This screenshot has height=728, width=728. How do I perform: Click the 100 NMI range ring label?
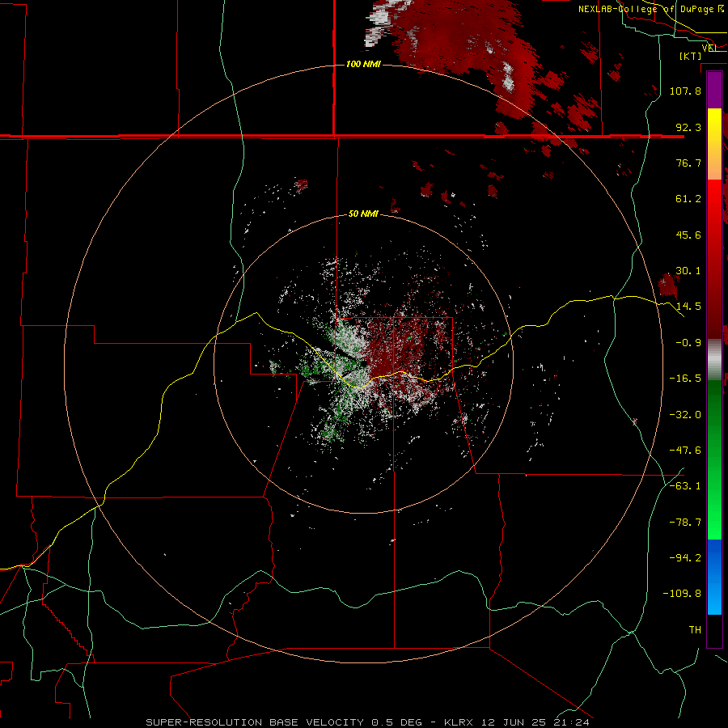[x=363, y=64]
